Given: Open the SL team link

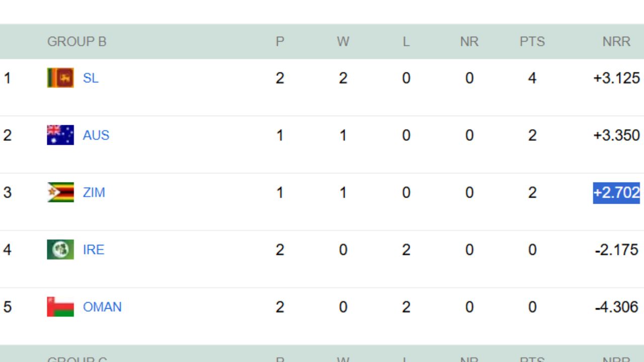Looking at the screenshot, I should pyautogui.click(x=91, y=78).
